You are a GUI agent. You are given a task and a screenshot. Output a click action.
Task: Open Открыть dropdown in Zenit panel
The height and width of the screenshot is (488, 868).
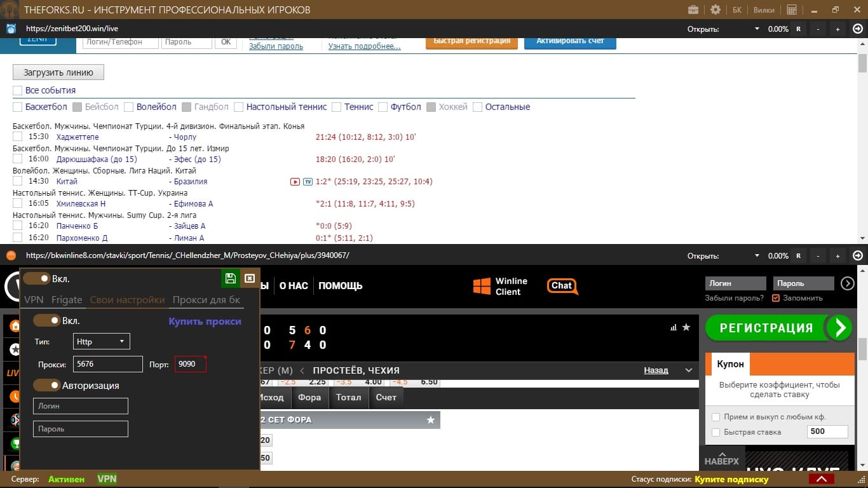coord(757,29)
